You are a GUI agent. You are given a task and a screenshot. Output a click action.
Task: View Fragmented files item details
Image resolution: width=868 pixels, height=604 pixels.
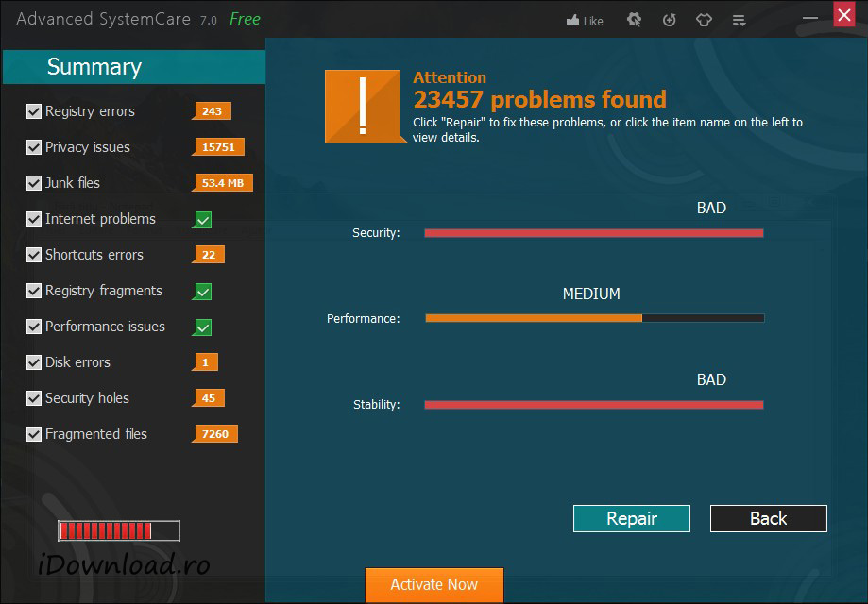click(x=96, y=434)
